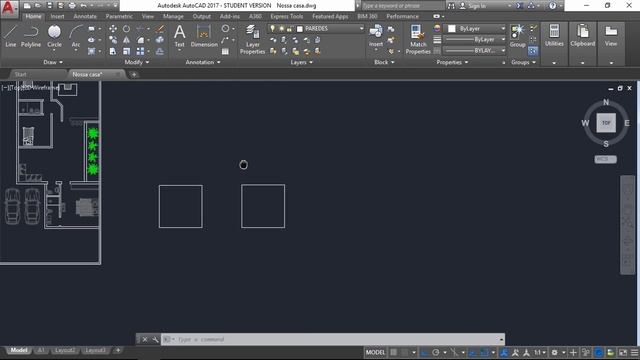Screen dimensions: 640x360
Task: Open the Output ribbon tab
Action: coord(202,16)
